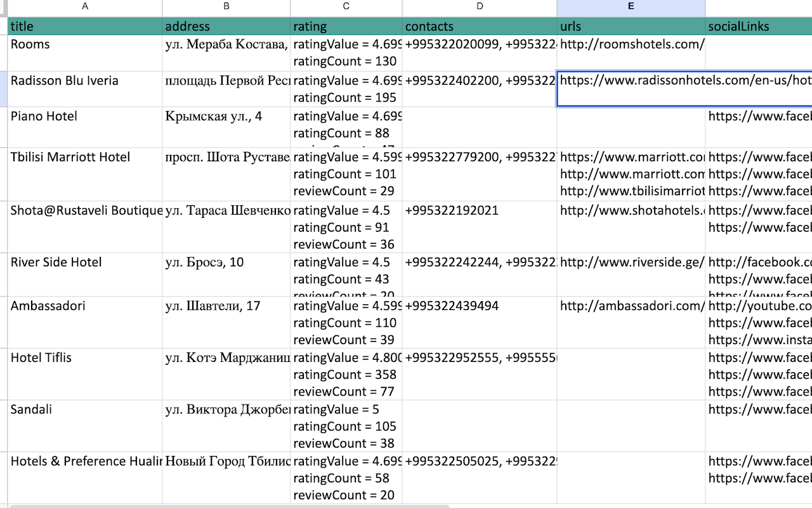The width and height of the screenshot is (812, 508).
Task: Click address 'Крымская ул., 4' cell
Action: (x=226, y=127)
